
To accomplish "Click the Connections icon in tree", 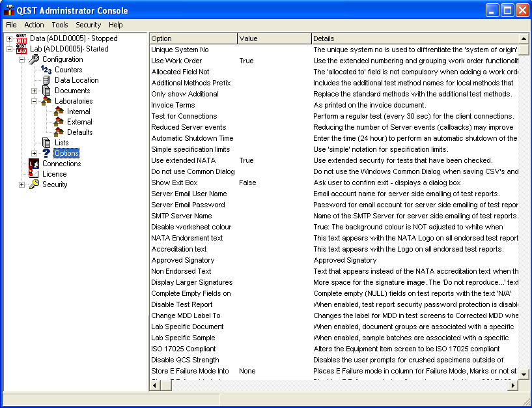I will click(34, 164).
